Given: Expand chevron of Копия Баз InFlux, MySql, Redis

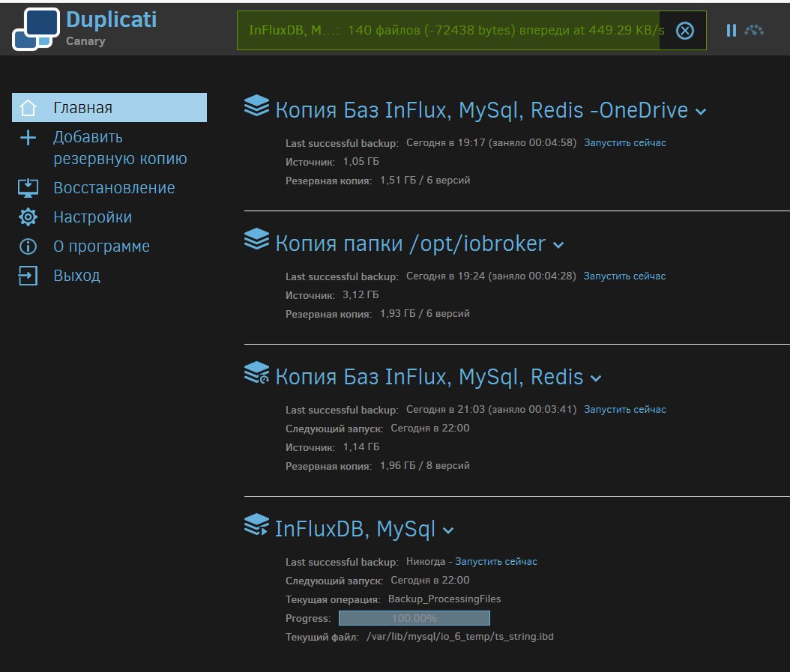Looking at the screenshot, I should (x=596, y=379).
